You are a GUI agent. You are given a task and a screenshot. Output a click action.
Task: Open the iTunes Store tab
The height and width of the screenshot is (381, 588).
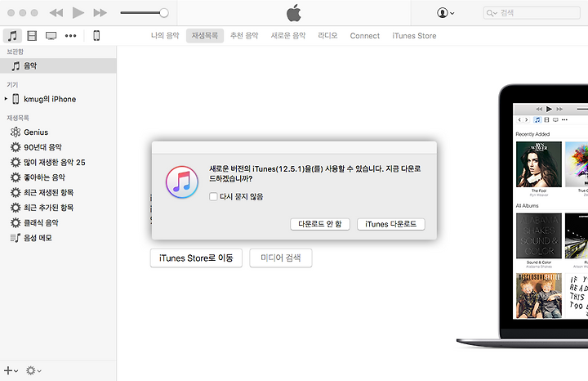tap(414, 36)
